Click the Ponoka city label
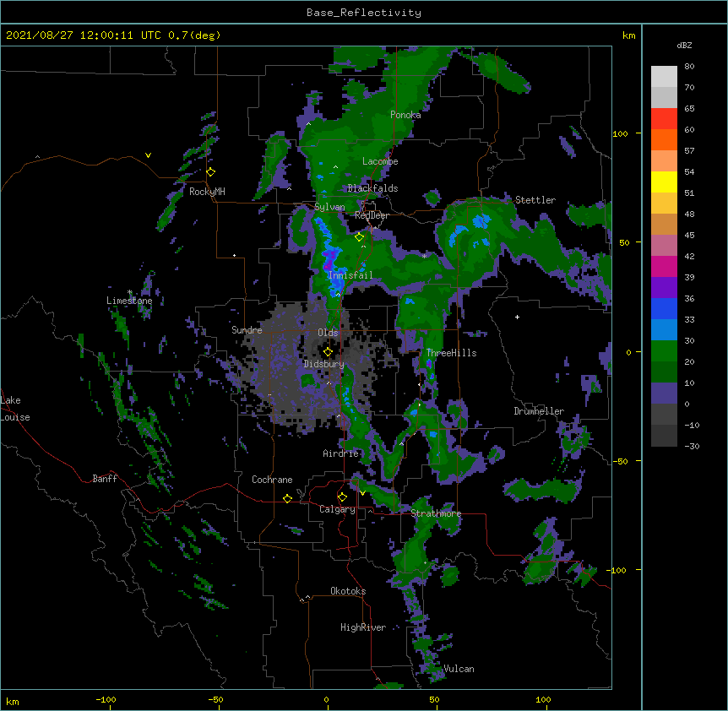This screenshot has width=728, height=711. (x=405, y=115)
